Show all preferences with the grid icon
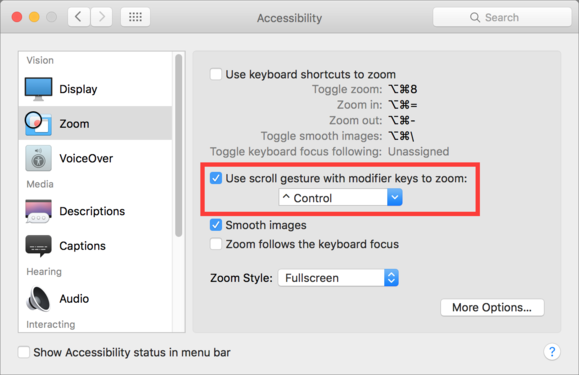Screen dimensions: 579x375 (x=135, y=17)
